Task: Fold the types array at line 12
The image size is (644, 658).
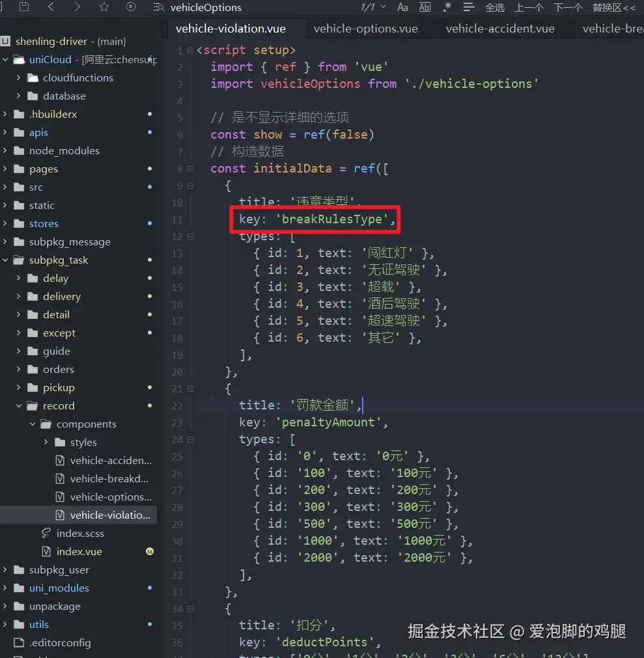Action: pos(190,237)
